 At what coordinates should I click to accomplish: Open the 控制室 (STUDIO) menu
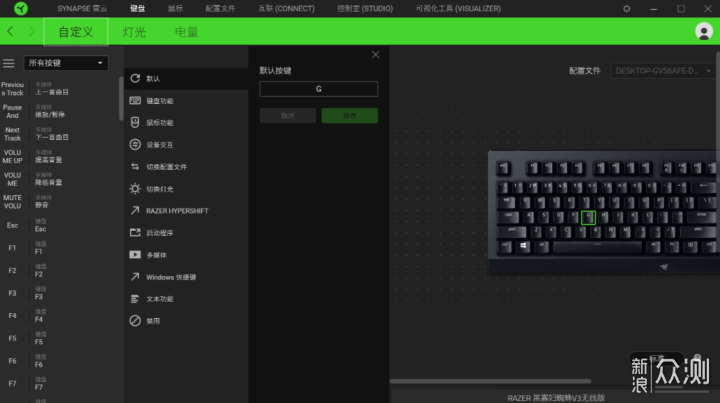coord(365,9)
